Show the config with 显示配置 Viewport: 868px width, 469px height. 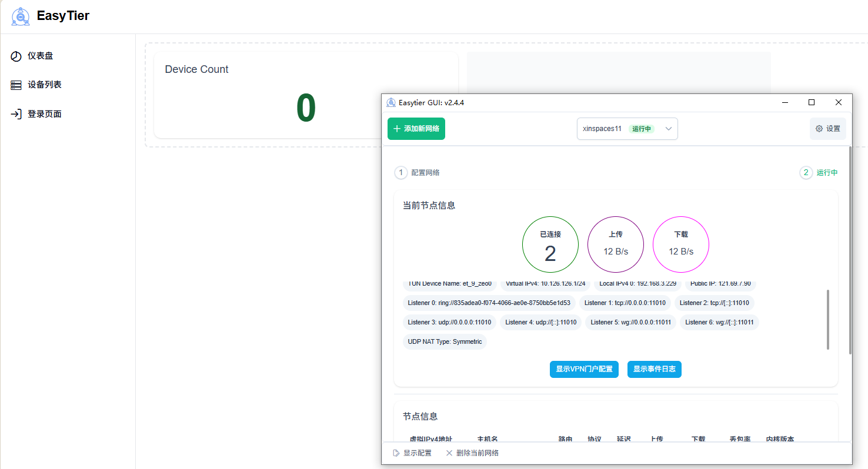point(412,453)
